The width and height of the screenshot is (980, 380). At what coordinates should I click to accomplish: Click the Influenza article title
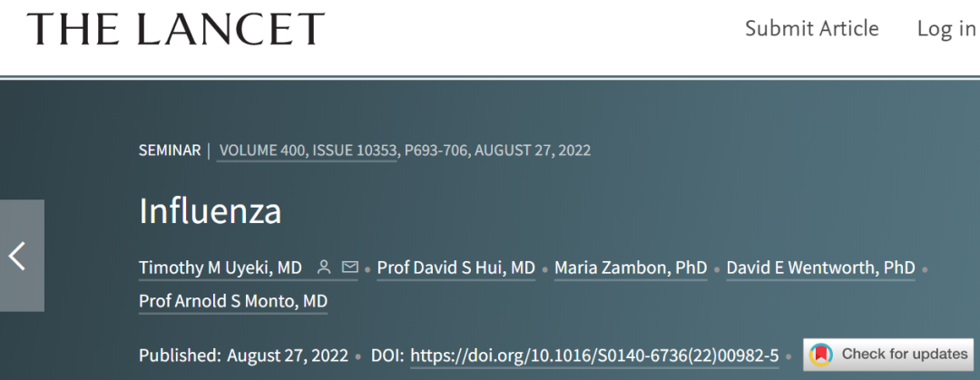pyautogui.click(x=210, y=211)
